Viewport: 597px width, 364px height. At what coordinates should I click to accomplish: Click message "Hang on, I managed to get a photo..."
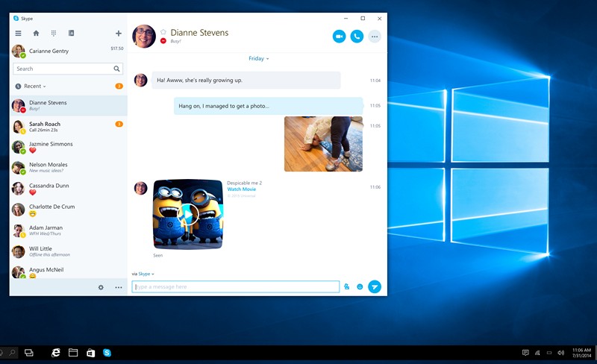[269, 106]
